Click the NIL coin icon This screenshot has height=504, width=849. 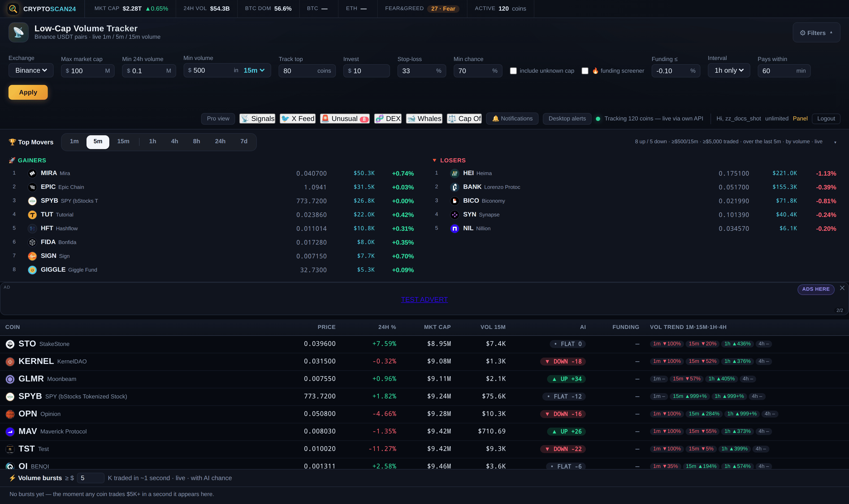[454, 229]
